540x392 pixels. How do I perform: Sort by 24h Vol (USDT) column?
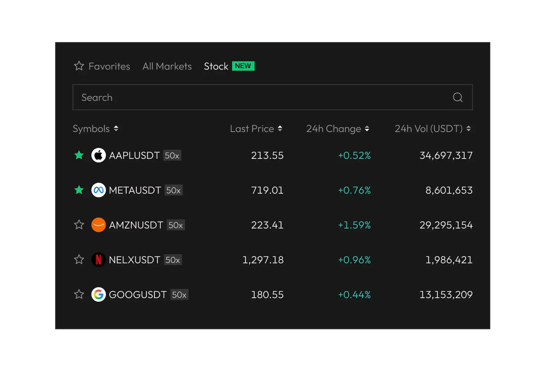point(468,129)
